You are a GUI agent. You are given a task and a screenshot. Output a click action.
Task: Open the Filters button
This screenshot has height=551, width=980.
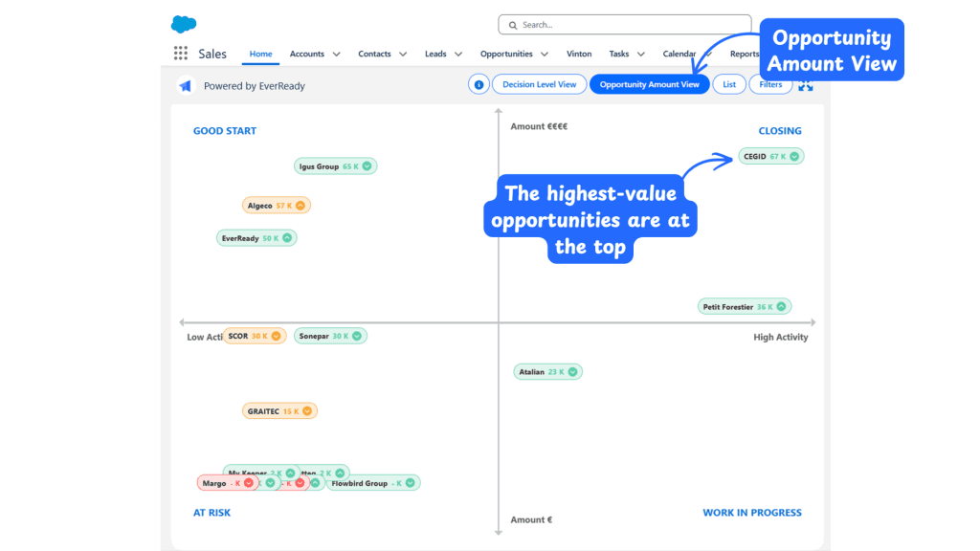coord(770,84)
